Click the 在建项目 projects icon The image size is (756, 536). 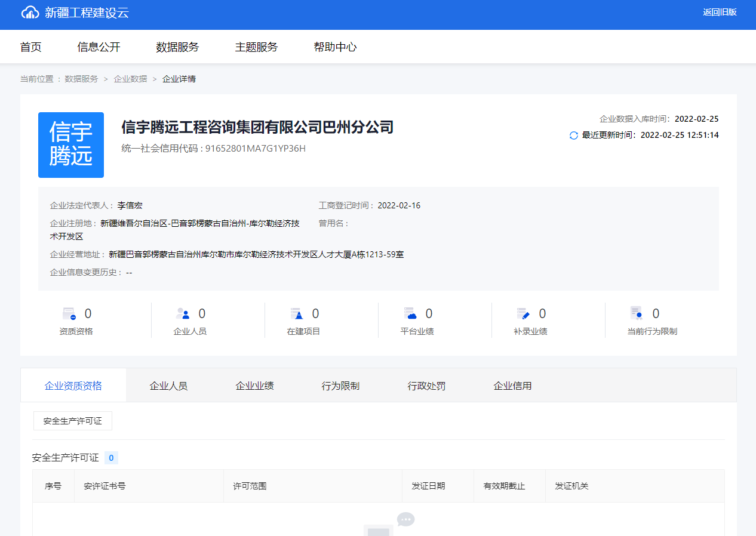click(296, 313)
